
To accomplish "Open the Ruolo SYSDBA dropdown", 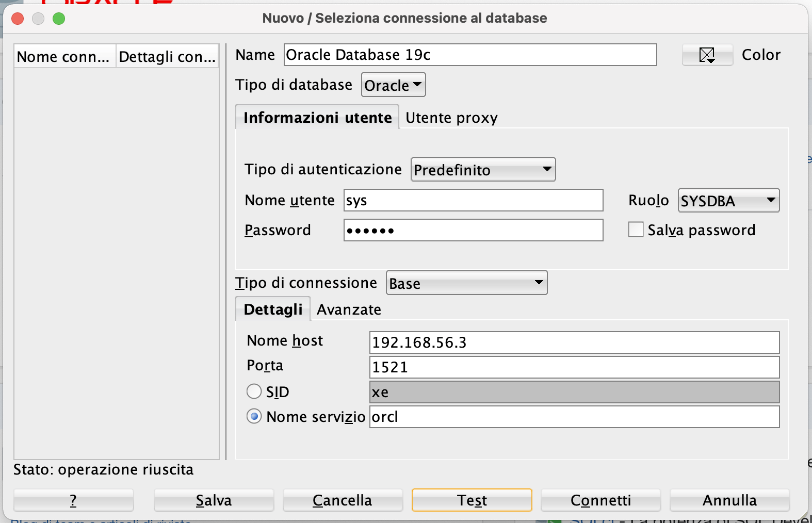I will [x=728, y=201].
